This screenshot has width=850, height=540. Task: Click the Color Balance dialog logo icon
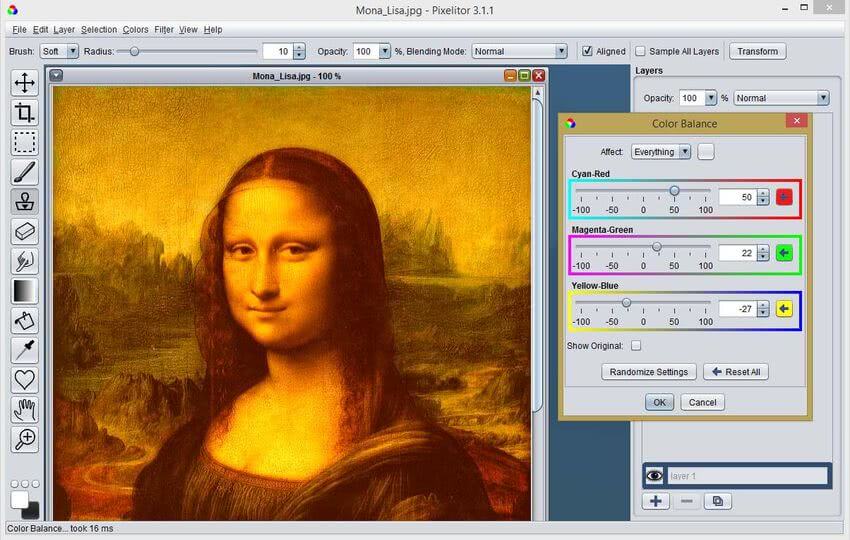pos(570,124)
